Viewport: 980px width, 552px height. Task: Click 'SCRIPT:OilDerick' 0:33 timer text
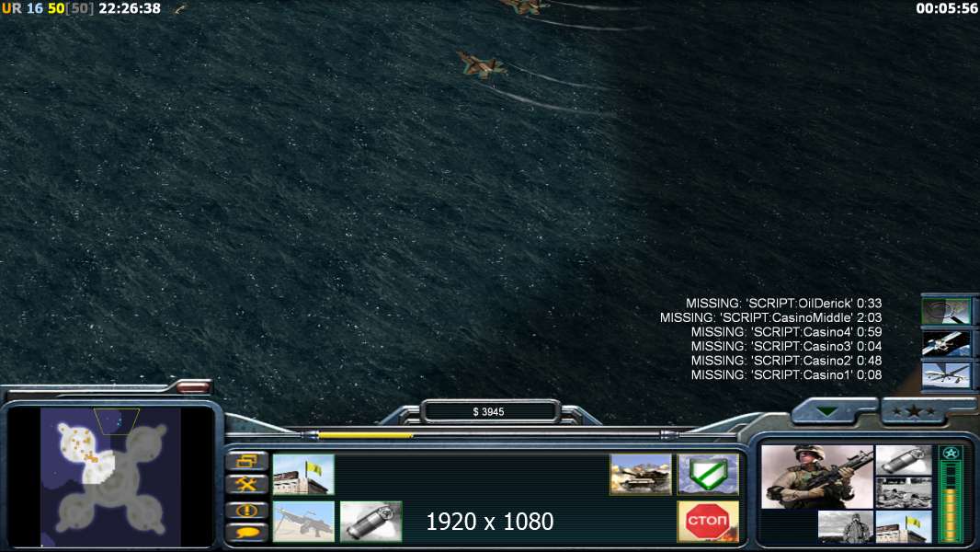tap(784, 304)
